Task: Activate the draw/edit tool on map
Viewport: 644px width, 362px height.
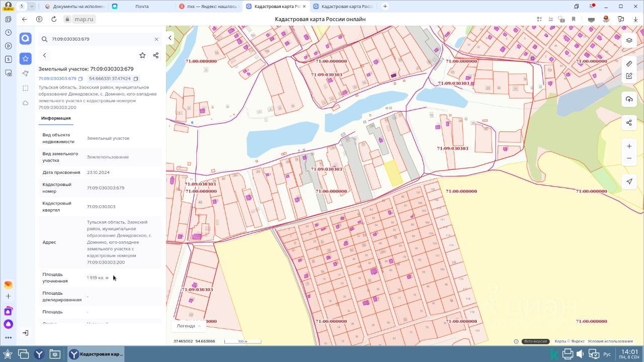Action: point(629,76)
